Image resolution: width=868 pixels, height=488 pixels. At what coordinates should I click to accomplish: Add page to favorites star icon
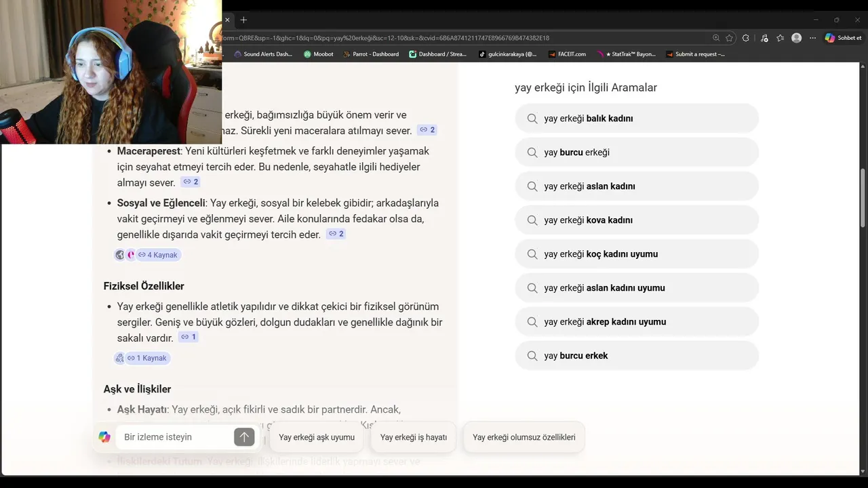[x=730, y=38]
